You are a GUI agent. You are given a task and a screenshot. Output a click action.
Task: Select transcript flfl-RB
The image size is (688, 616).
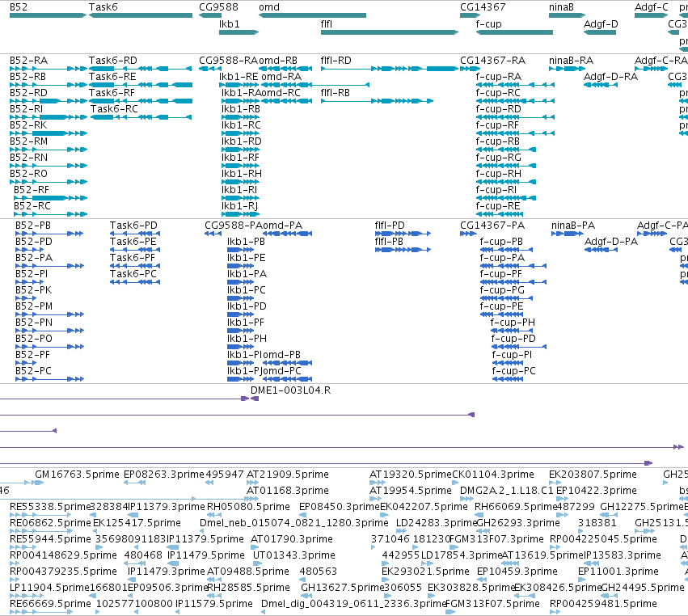click(x=336, y=93)
